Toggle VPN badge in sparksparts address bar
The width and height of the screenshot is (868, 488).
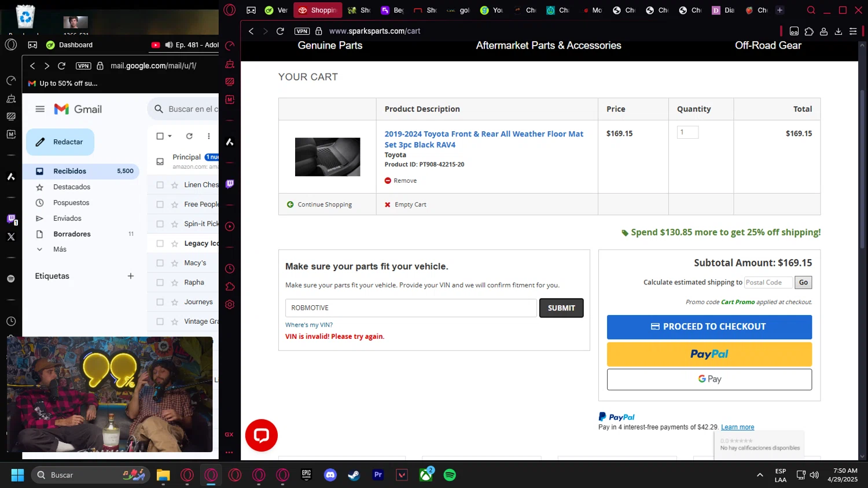click(x=302, y=31)
